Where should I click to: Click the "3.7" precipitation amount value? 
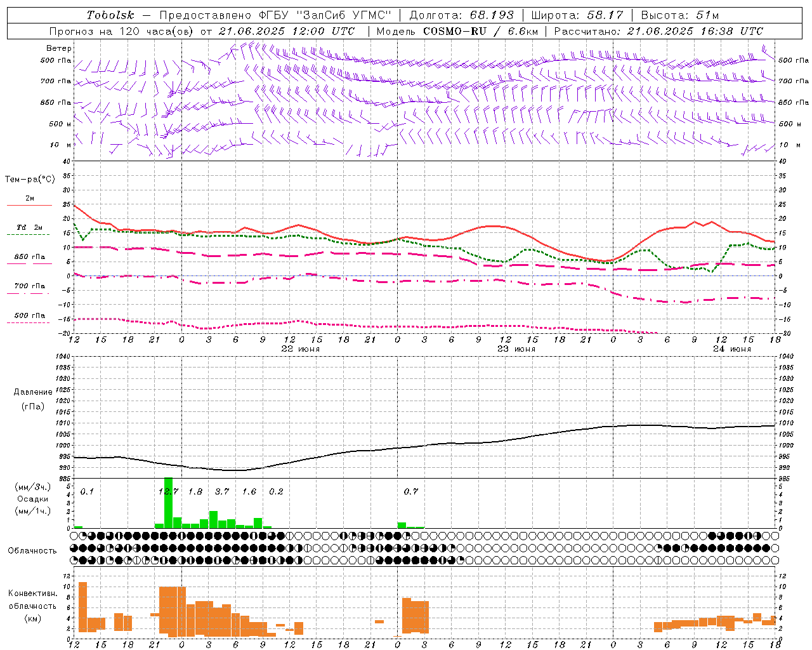click(x=222, y=491)
